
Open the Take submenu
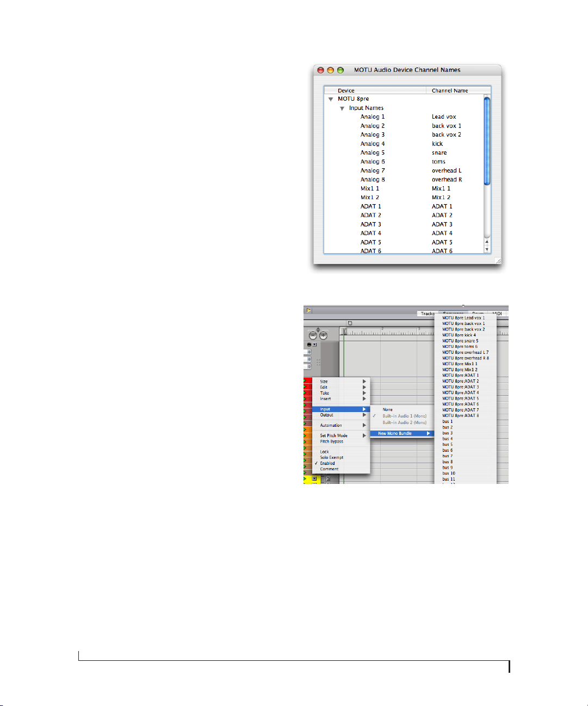click(341, 393)
